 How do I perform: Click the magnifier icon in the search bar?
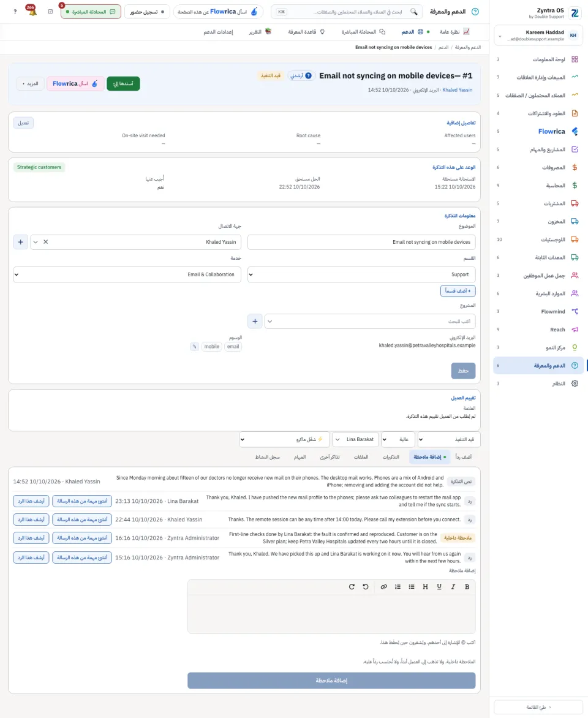point(413,12)
